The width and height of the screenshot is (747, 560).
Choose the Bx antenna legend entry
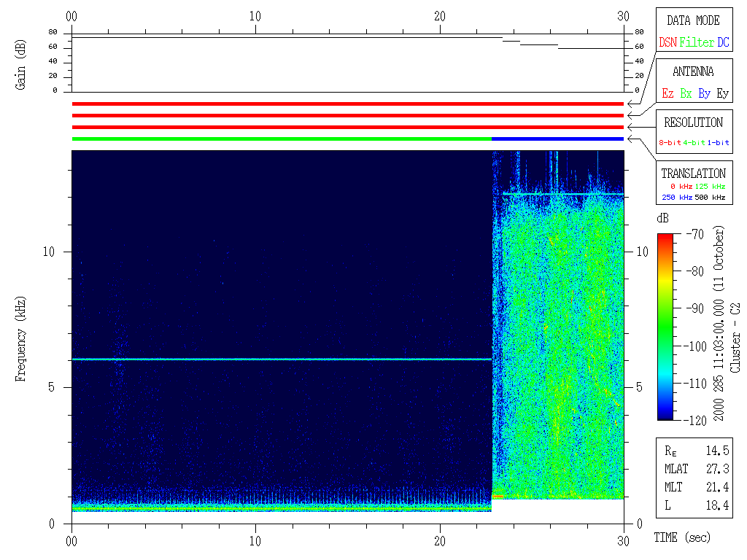point(686,93)
